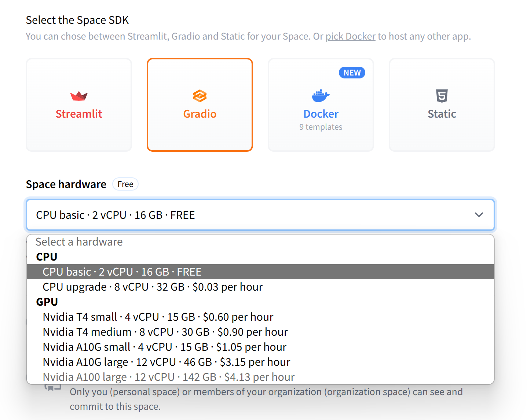This screenshot has width=527, height=420.
Task: Click the Gradio orange logo icon
Action: [200, 96]
